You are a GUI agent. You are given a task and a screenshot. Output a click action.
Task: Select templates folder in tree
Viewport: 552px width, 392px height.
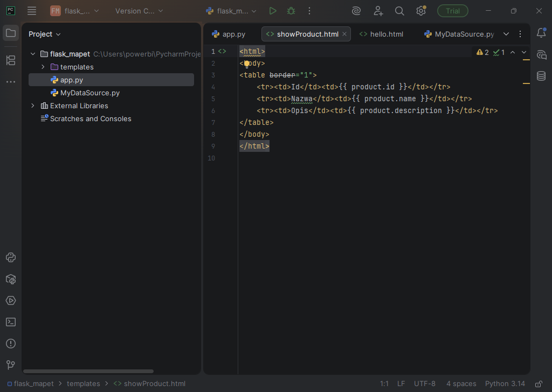111,67
